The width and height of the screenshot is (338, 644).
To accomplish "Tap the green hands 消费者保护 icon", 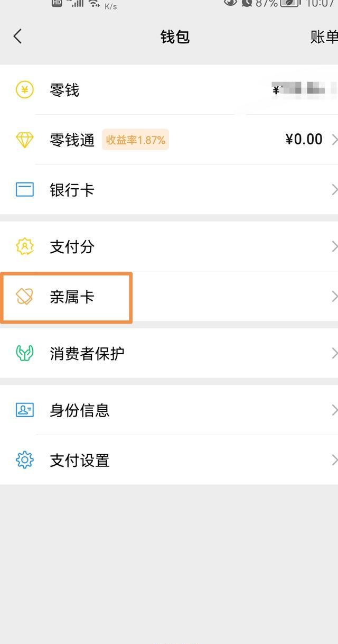I will 23,353.
